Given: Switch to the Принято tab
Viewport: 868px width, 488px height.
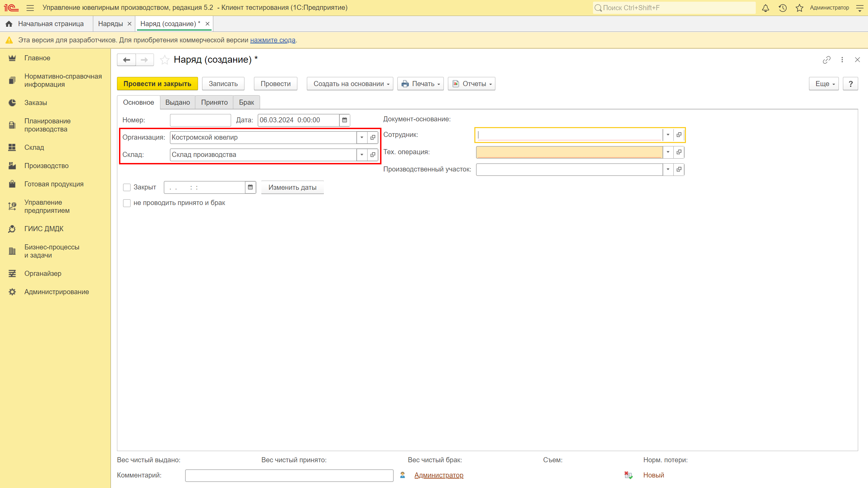Looking at the screenshot, I should 214,102.
